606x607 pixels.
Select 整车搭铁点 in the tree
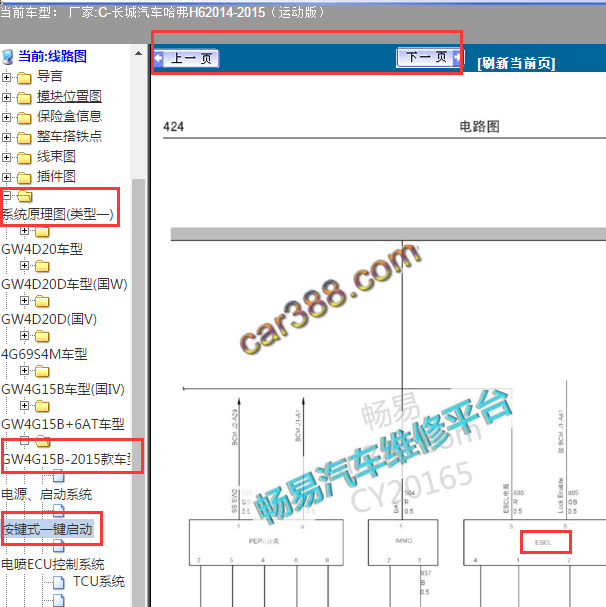point(69,136)
